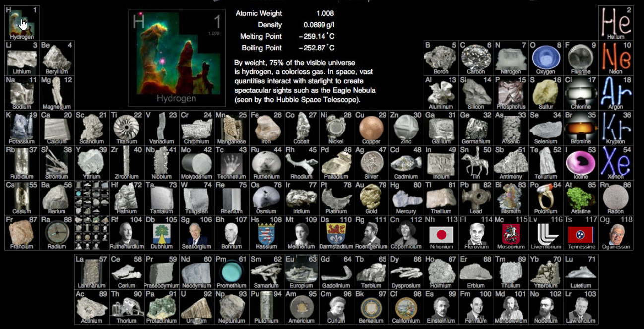
Task: Click the Iodine element tile
Action: (x=581, y=163)
